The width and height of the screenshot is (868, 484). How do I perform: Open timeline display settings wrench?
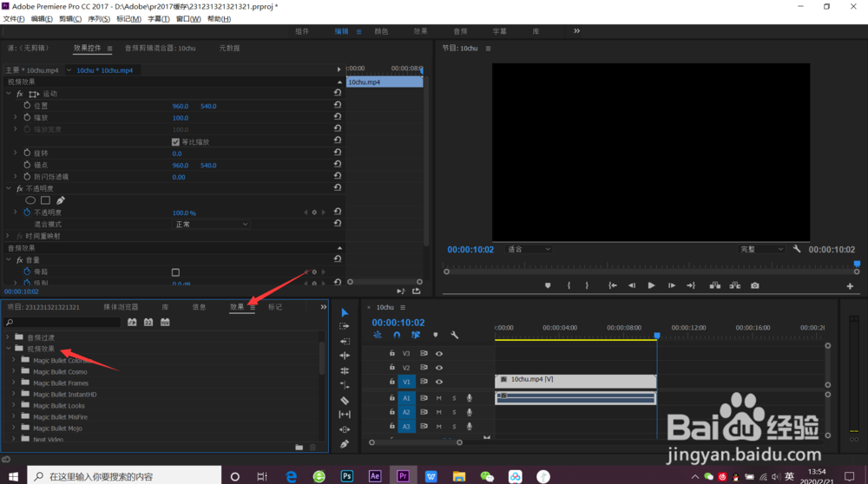pyautogui.click(x=455, y=335)
